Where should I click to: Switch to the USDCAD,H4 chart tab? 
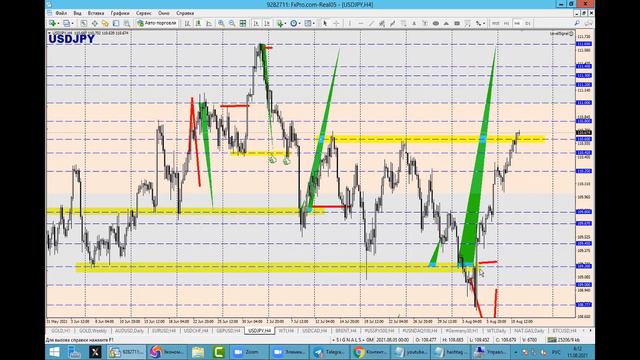point(315,331)
